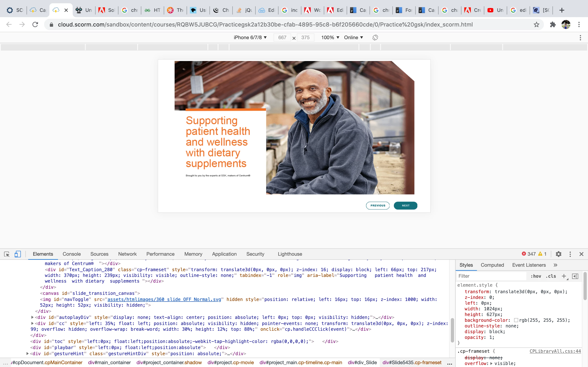Image resolution: width=588 pixels, height=367 pixels.
Task: Click the new style rule plus icon
Action: 564,276
